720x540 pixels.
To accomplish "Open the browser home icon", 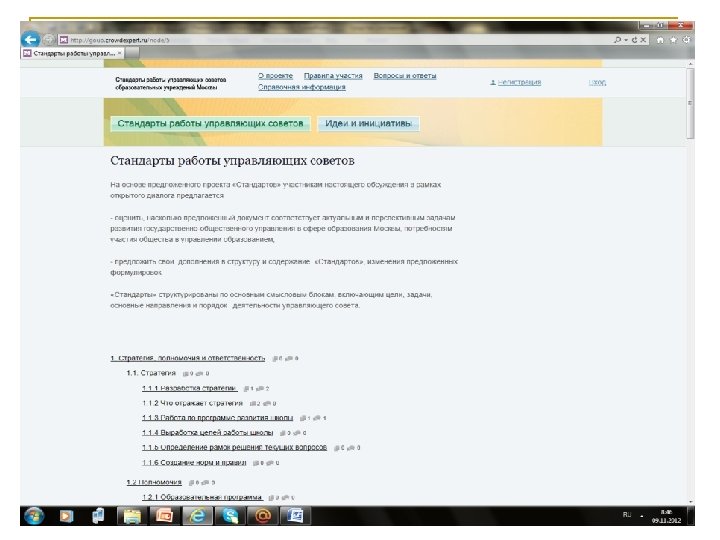I will [660, 40].
